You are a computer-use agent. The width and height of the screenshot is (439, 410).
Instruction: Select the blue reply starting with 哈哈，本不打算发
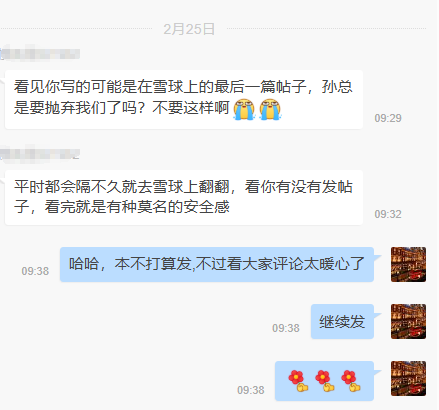[x=217, y=264]
